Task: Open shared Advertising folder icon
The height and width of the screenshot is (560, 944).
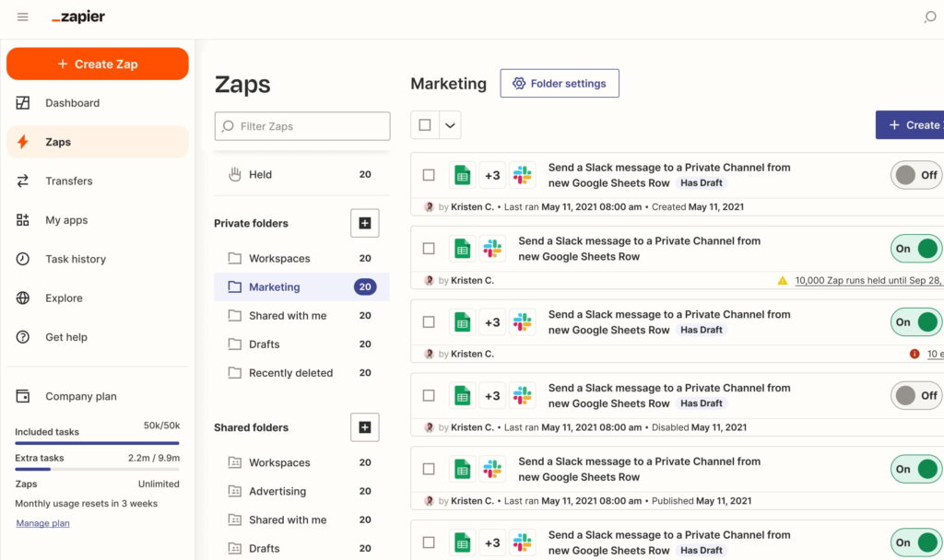Action: click(235, 492)
